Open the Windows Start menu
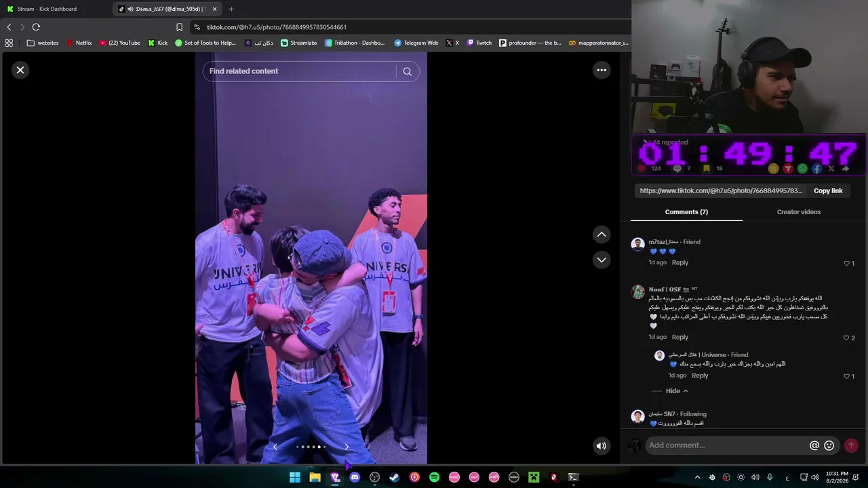 click(295, 477)
